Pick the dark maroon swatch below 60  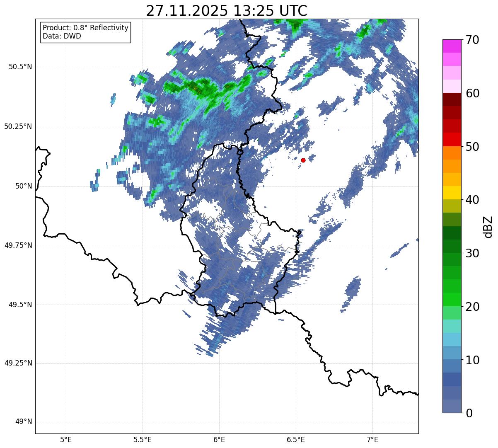451,99
